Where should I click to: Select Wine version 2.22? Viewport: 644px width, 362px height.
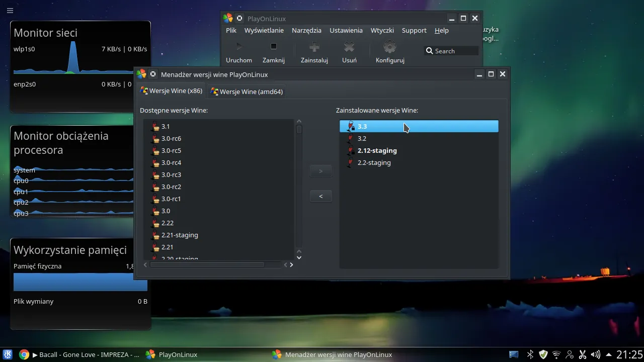pyautogui.click(x=218, y=223)
